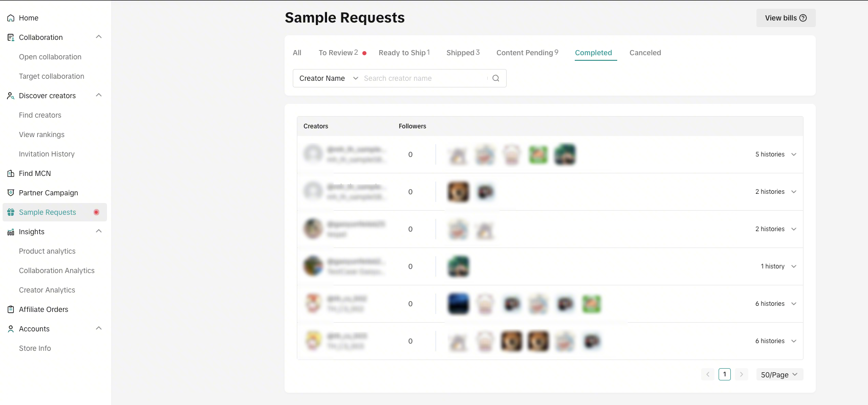Collapse the Accounts sidebar section
This screenshot has width=868, height=405.
[99, 328]
